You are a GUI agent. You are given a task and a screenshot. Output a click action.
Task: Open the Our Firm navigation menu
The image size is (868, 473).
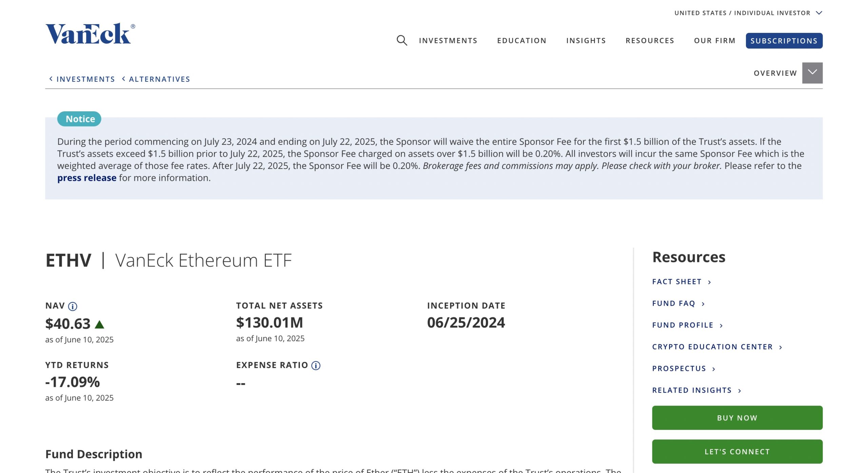(x=714, y=41)
